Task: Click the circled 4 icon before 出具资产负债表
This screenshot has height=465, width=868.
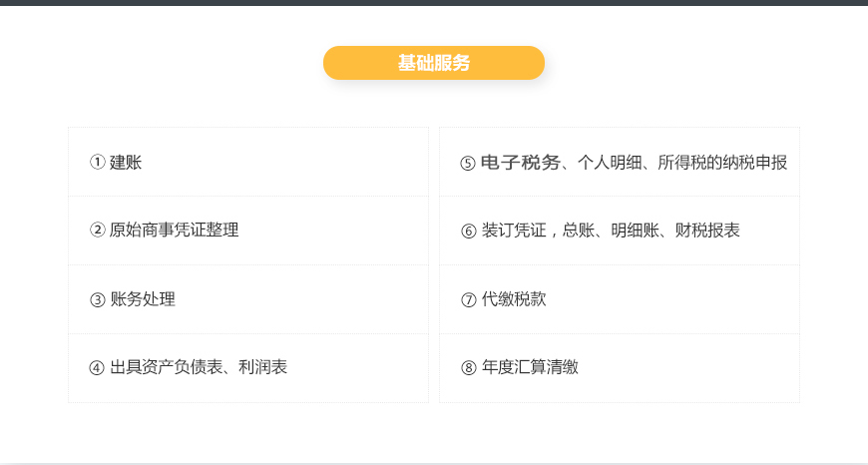Action: pos(97,367)
